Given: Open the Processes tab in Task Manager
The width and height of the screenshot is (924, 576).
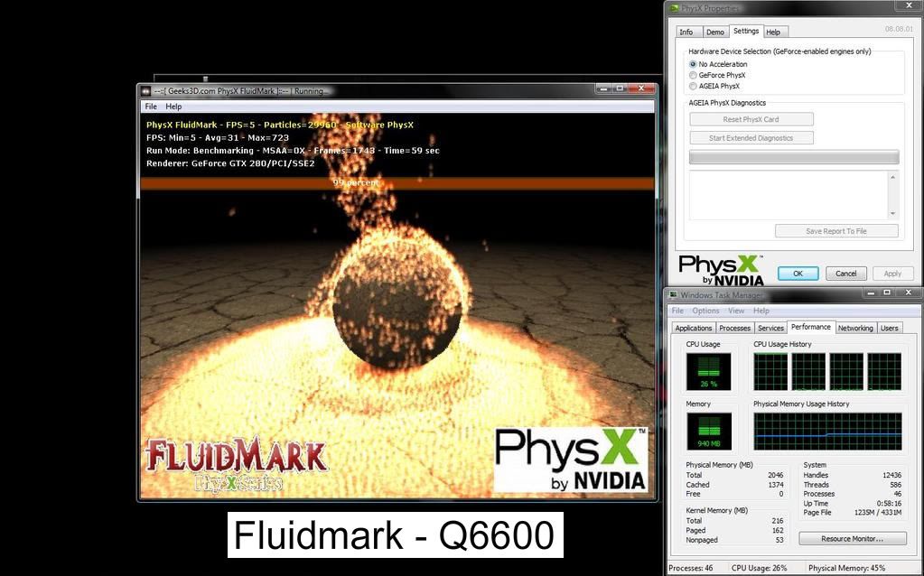Looking at the screenshot, I should coord(735,328).
